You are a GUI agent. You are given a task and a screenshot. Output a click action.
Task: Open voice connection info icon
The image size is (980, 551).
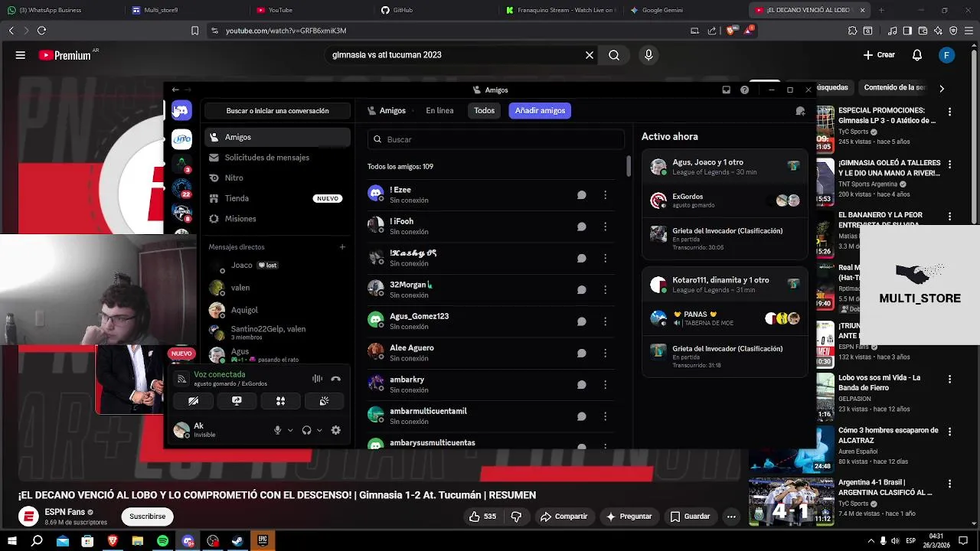click(x=181, y=379)
